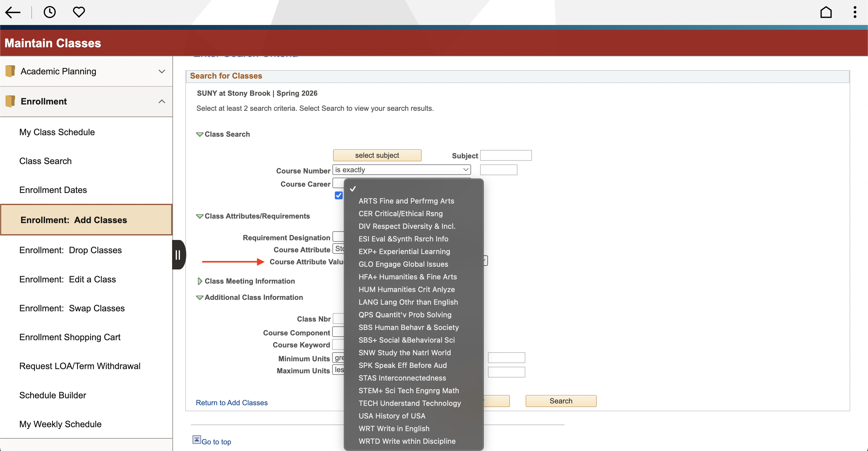Collapse Additional Class Information section
Image resolution: width=868 pixels, height=451 pixels.
click(200, 297)
